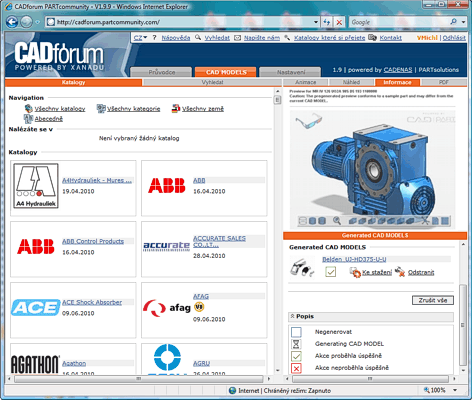Open the search provider dropdown arrow

point(463,22)
